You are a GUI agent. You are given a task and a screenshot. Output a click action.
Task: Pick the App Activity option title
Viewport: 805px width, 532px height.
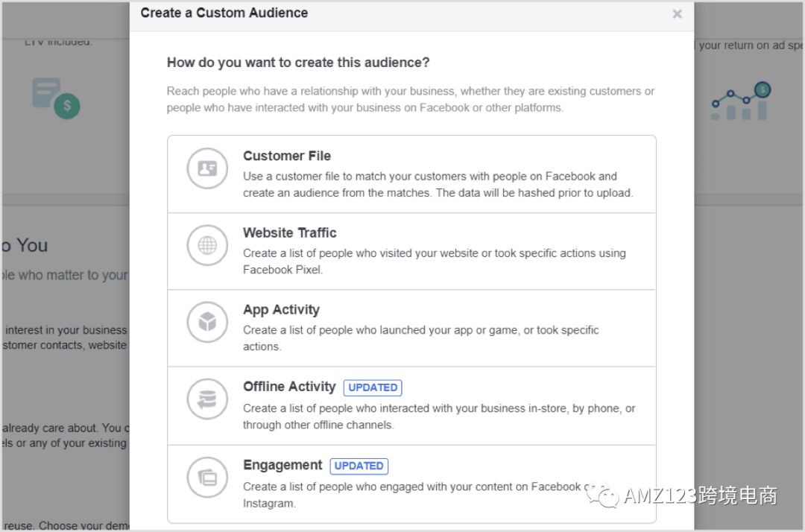tap(281, 309)
